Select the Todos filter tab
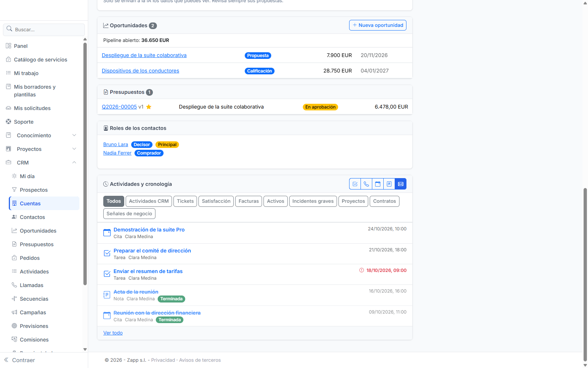588x368 pixels. pos(114,201)
